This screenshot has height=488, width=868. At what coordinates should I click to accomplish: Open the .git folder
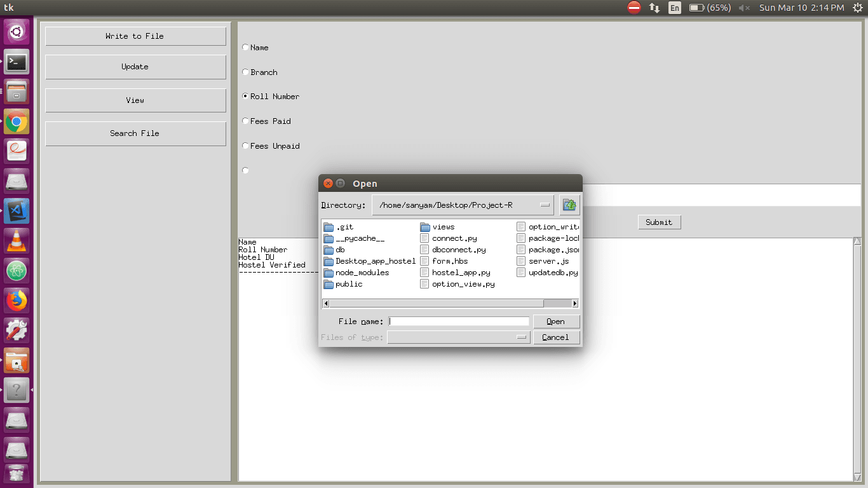(339, 227)
